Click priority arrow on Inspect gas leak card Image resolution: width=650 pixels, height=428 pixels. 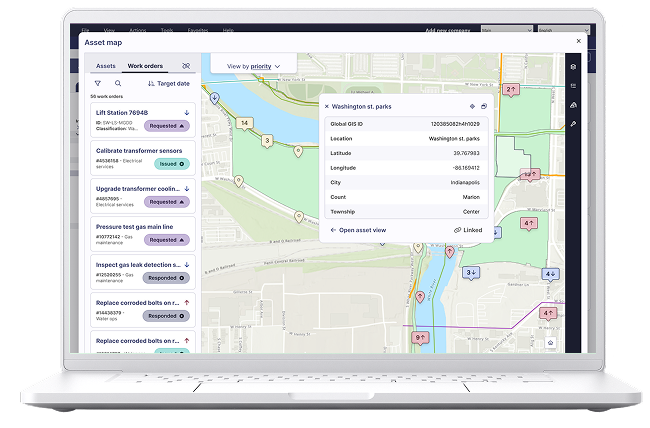pos(187,265)
